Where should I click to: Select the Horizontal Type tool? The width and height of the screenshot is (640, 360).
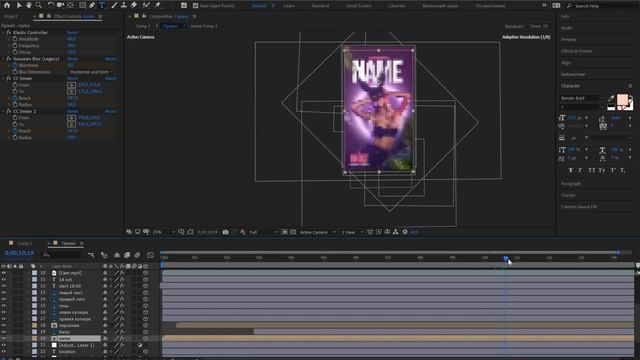[102, 5]
